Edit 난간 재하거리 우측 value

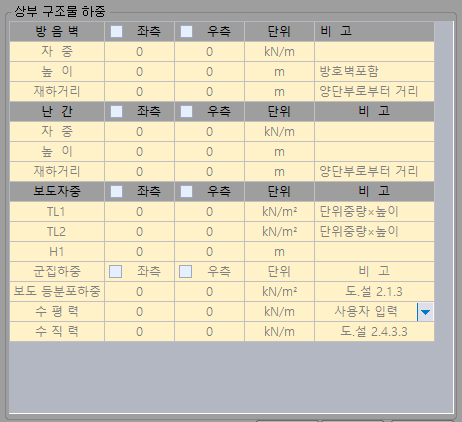coord(209,172)
